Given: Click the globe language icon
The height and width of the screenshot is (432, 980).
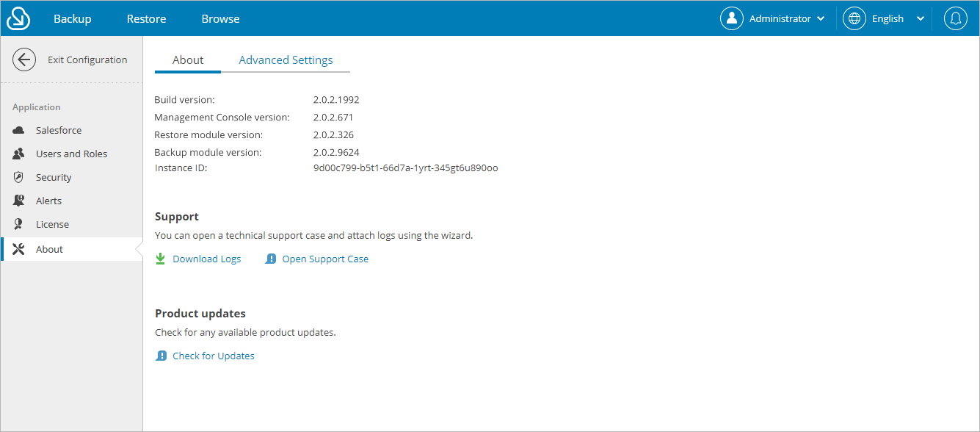Looking at the screenshot, I should [x=854, y=18].
